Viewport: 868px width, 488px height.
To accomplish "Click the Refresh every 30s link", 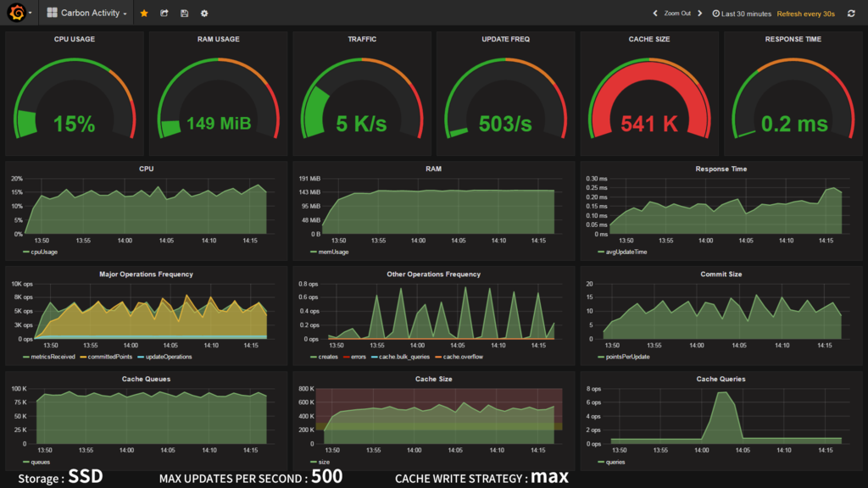I will click(805, 14).
